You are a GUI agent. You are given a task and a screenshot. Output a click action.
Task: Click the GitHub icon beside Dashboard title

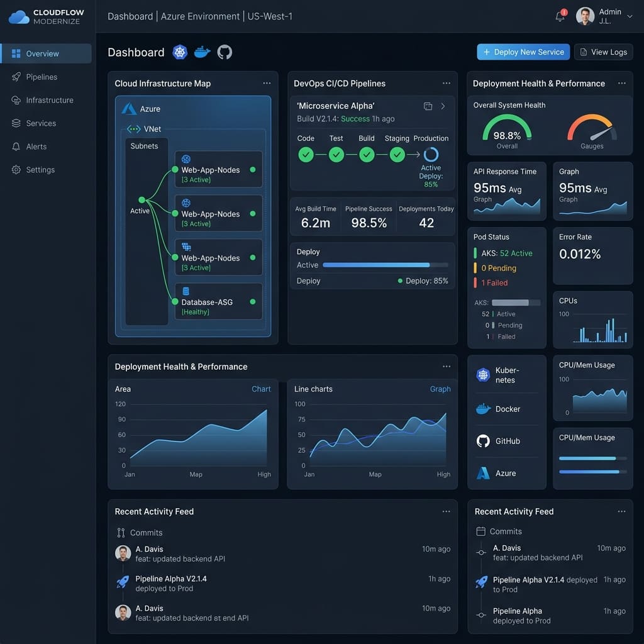click(x=225, y=52)
